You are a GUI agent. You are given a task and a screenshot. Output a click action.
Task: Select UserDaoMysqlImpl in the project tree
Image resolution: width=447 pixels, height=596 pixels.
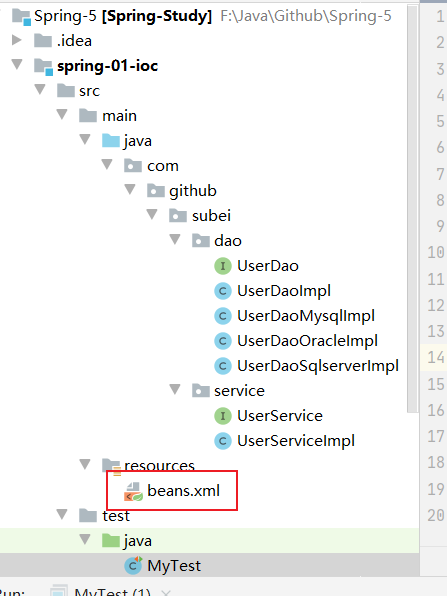(x=306, y=316)
